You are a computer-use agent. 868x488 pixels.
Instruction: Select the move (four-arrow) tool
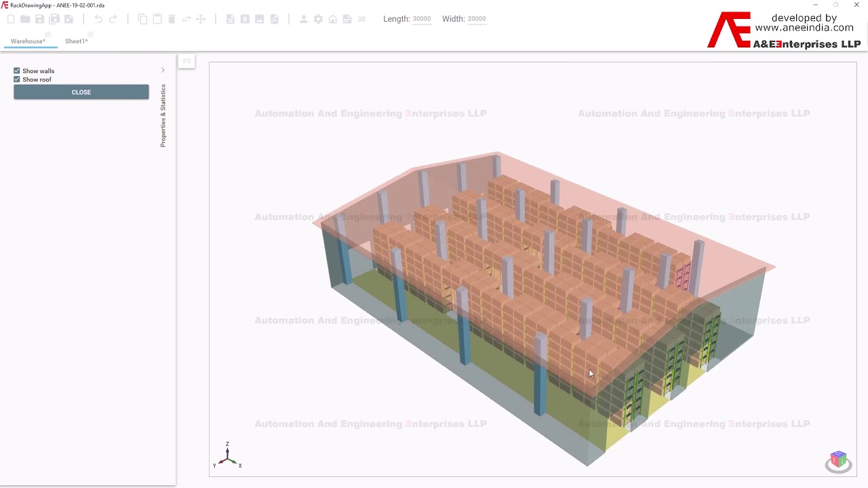coord(201,19)
